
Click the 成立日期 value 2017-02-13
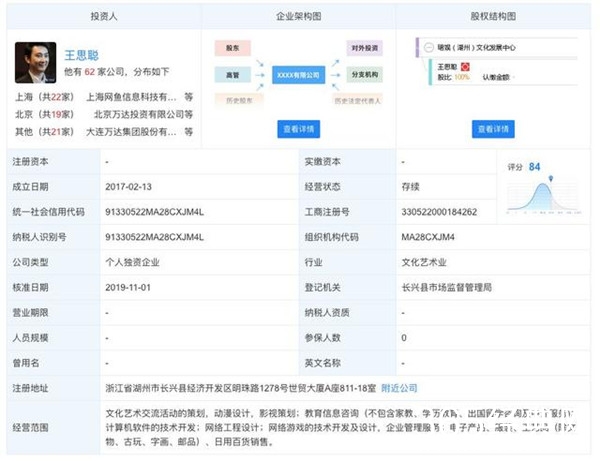click(129, 187)
